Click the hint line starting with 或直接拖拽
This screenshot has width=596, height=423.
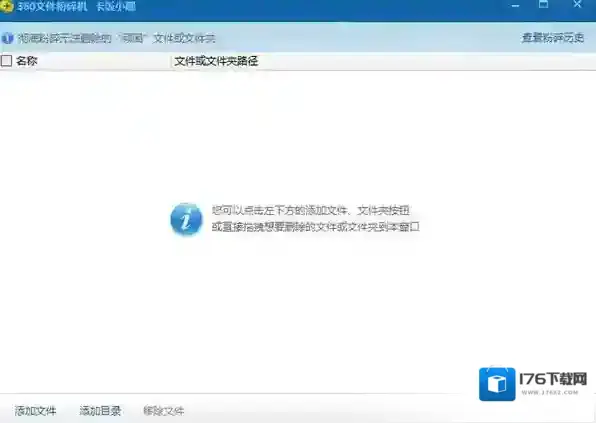[315, 227]
